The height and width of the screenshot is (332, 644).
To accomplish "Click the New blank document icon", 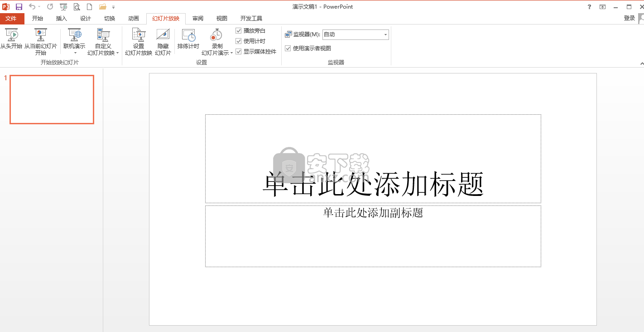I will [x=90, y=7].
